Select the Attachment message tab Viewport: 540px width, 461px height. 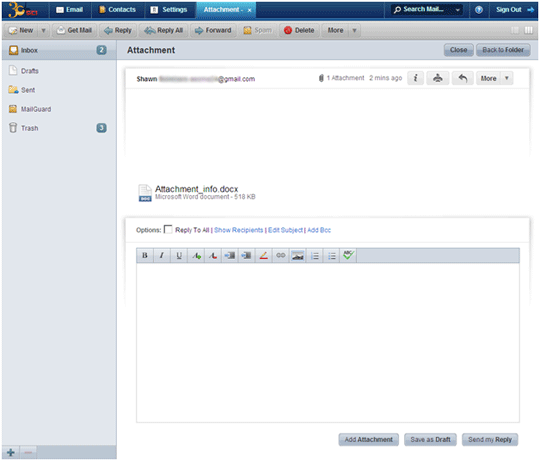[x=223, y=10]
